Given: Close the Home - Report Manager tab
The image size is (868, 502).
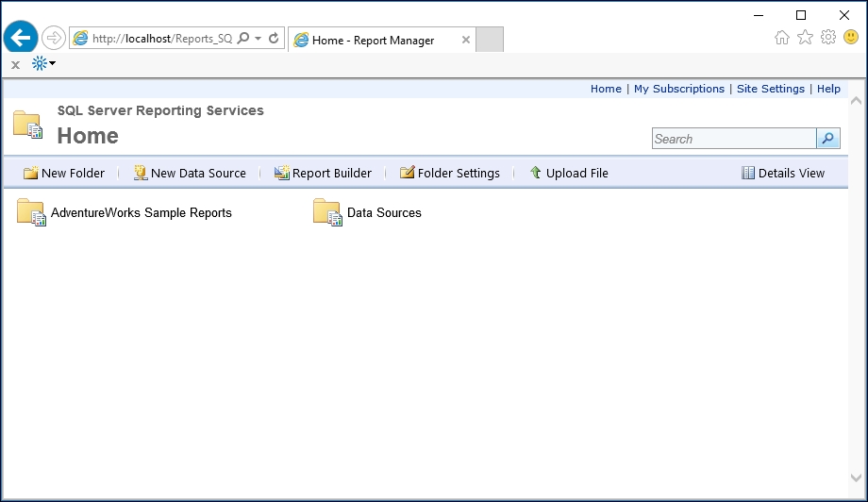Looking at the screenshot, I should (466, 40).
